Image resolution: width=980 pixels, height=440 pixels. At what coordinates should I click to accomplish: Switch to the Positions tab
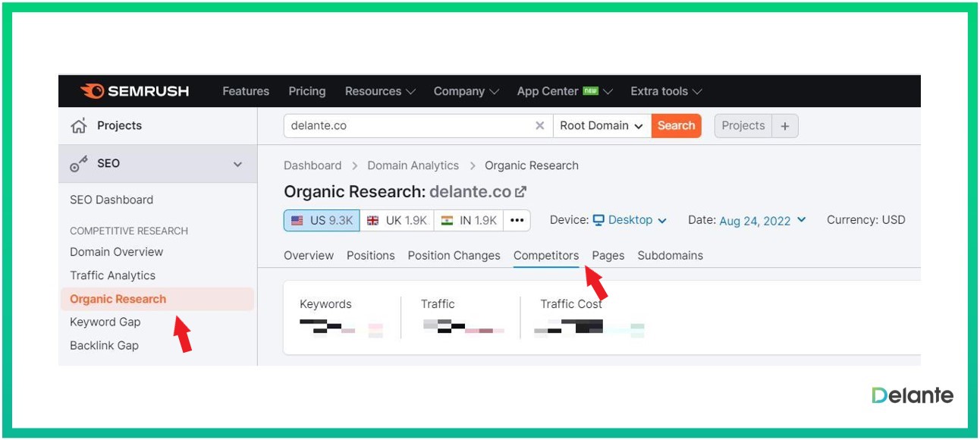tap(371, 256)
